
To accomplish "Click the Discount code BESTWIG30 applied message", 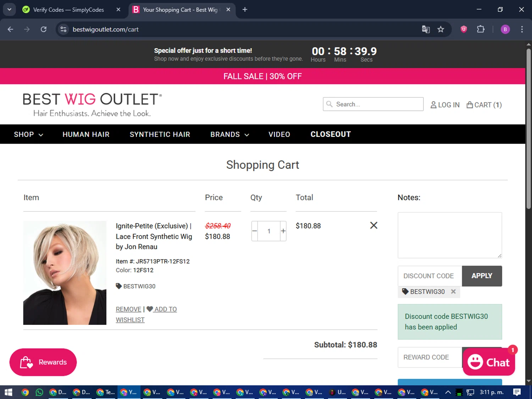I will (x=450, y=322).
